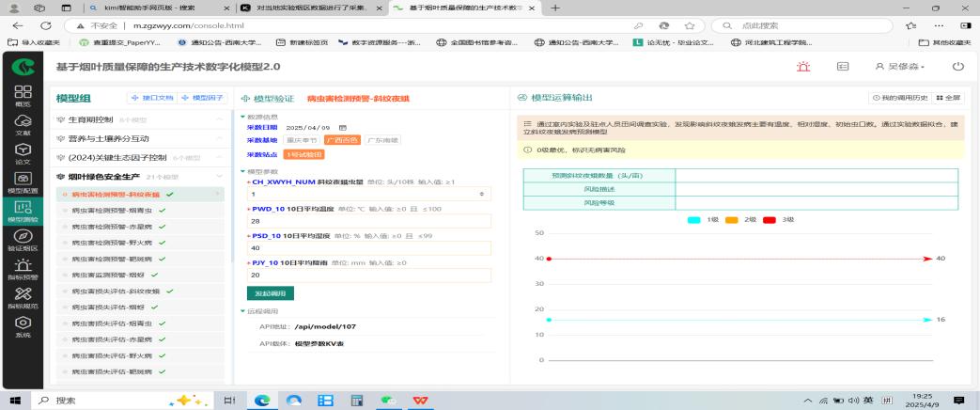Open Task View on the taskbar
This screenshot has height=410, width=980.
pos(230,400)
